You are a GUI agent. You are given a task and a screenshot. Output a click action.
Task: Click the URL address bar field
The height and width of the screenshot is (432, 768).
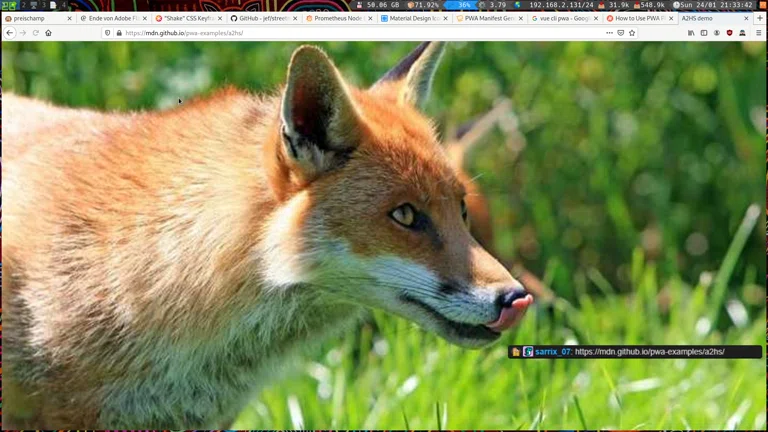pos(350,33)
